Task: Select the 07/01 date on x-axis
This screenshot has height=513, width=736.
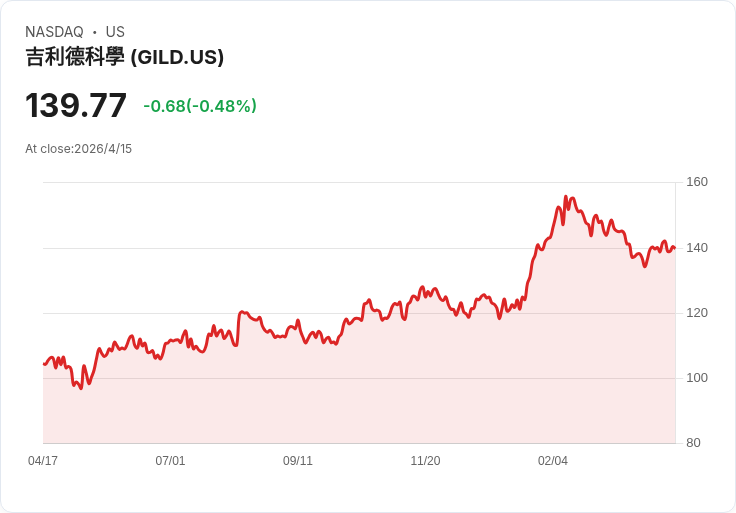Action: [170, 461]
